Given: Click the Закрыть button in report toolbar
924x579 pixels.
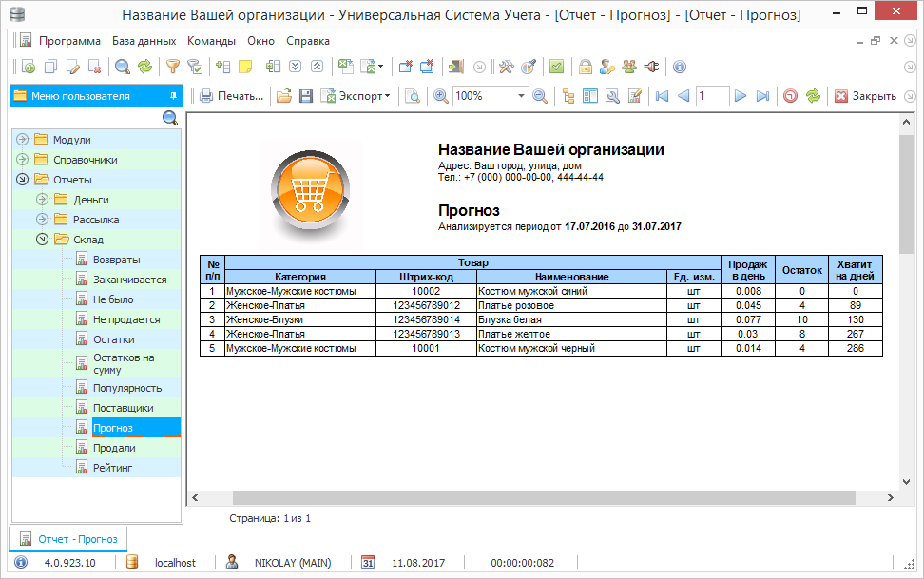Looking at the screenshot, I should tap(866, 95).
